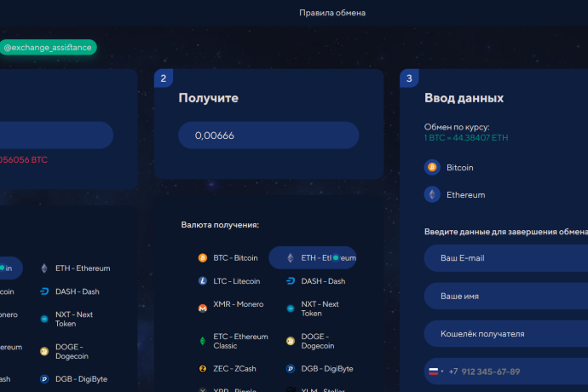Click the Dash icon in receive currency list
The image size is (588, 392).
coord(291,281)
